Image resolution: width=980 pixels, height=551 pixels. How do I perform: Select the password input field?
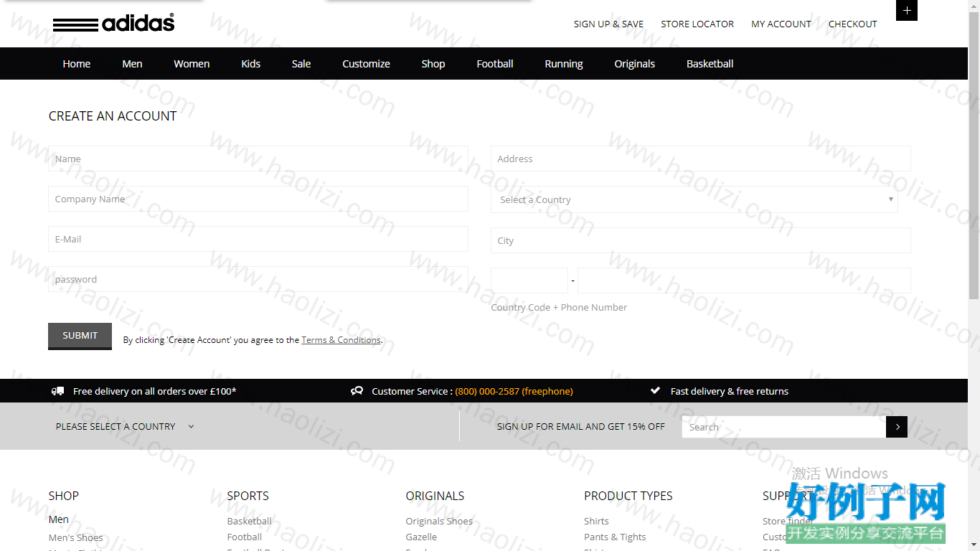tap(258, 279)
